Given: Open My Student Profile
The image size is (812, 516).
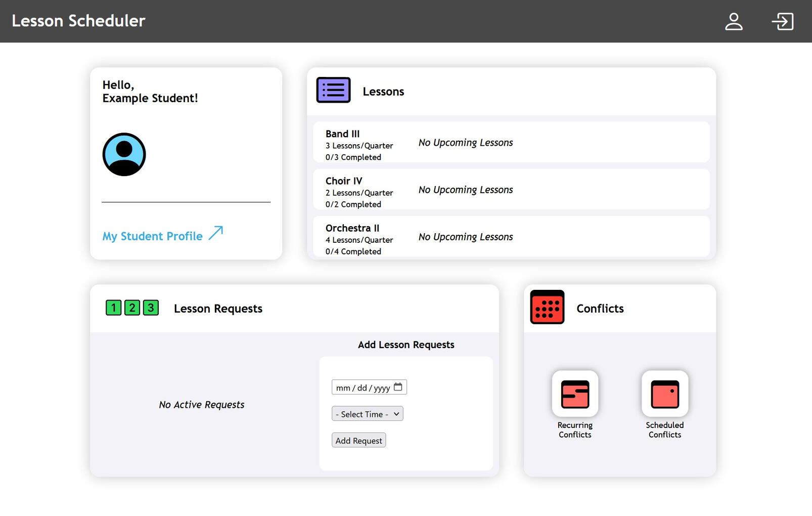Looking at the screenshot, I should pos(152,235).
